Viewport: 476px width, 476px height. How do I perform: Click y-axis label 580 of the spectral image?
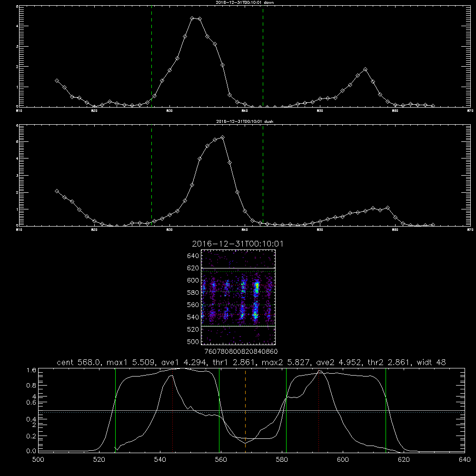point(193,293)
